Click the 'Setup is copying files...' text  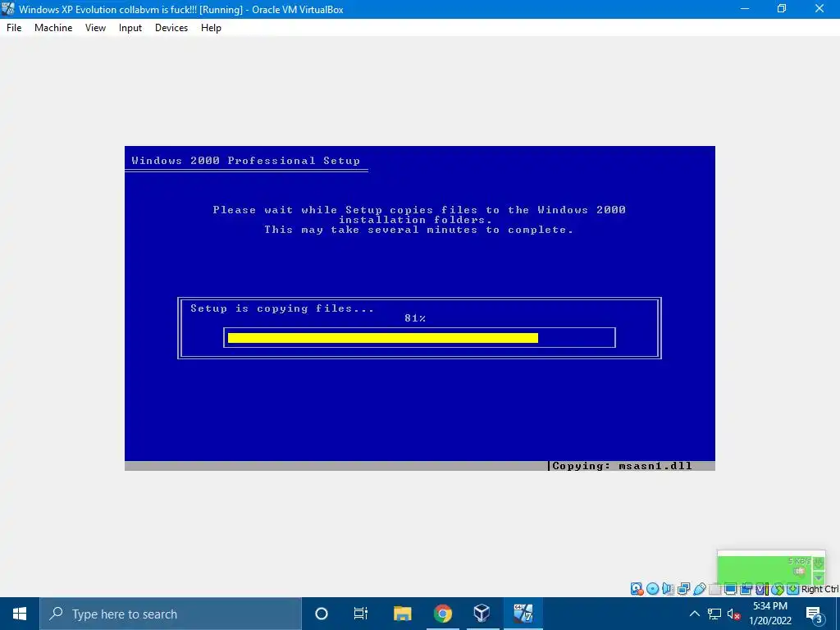pyautogui.click(x=282, y=308)
